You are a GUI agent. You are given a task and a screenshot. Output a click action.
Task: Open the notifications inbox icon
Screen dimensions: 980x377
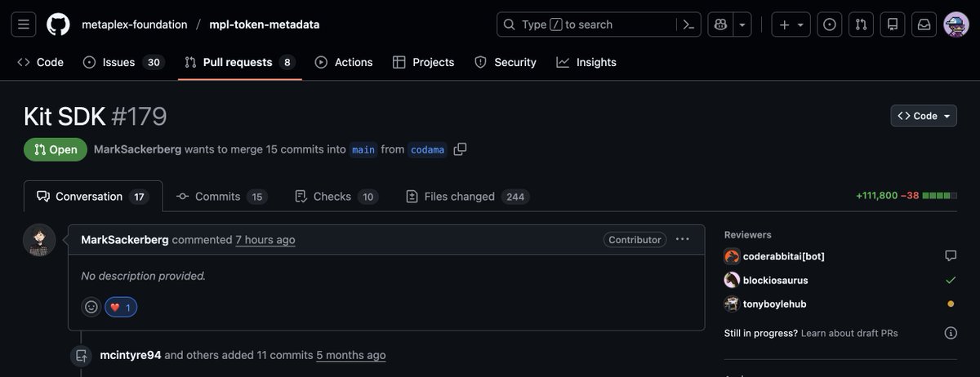[x=924, y=24]
